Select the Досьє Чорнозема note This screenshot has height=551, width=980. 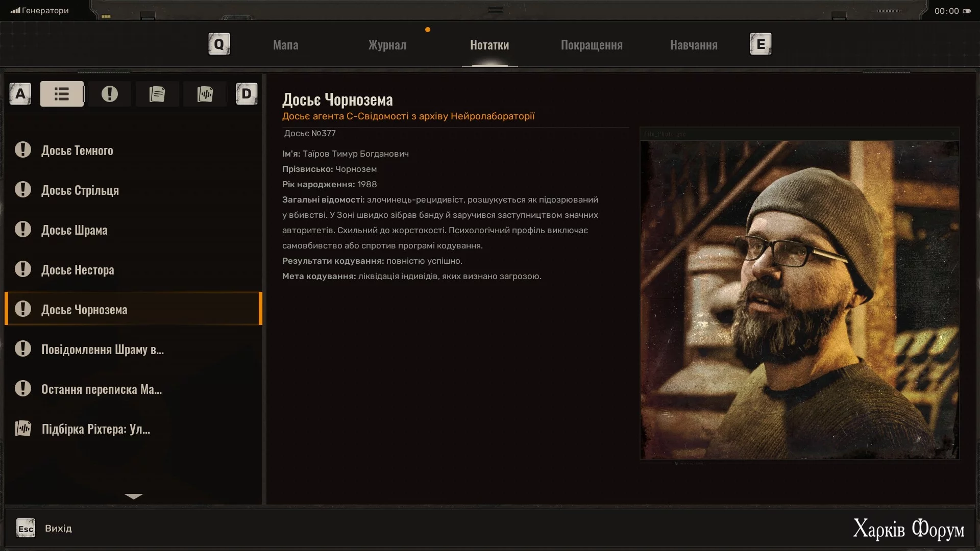tap(133, 309)
